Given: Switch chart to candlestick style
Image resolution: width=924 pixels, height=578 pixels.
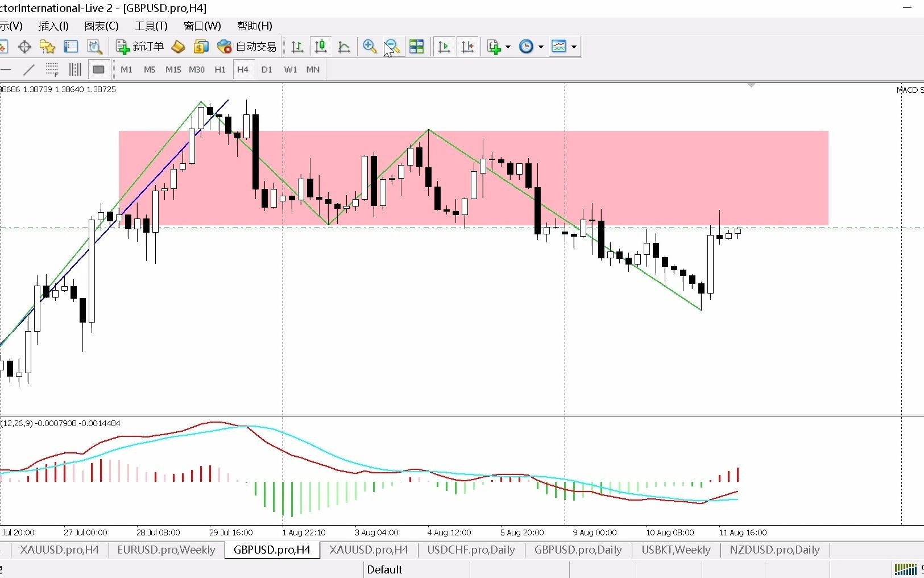Looking at the screenshot, I should [x=321, y=47].
